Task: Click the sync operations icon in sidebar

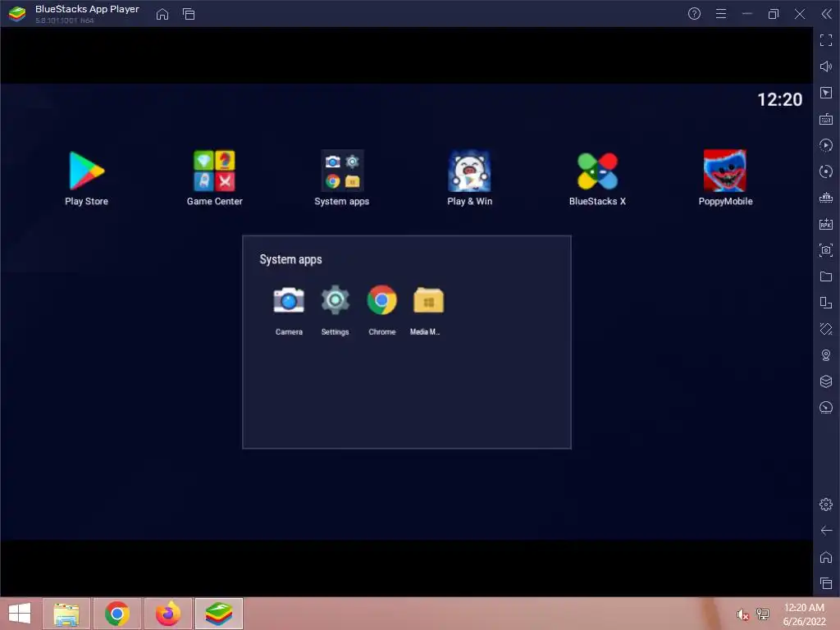Action: click(826, 145)
